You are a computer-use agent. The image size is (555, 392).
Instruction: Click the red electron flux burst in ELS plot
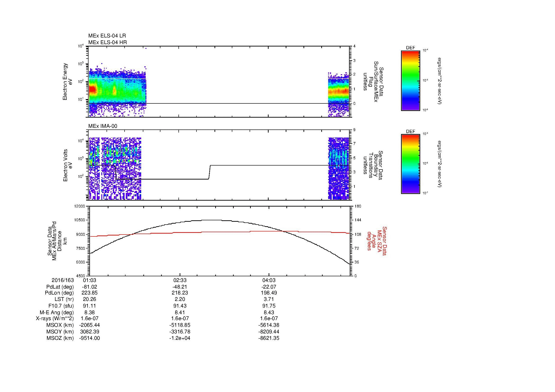93,90
